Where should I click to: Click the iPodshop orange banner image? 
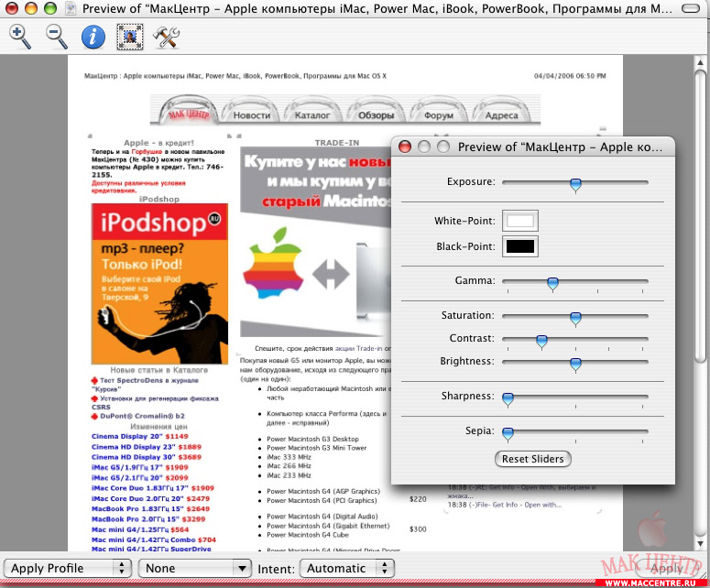(x=159, y=283)
